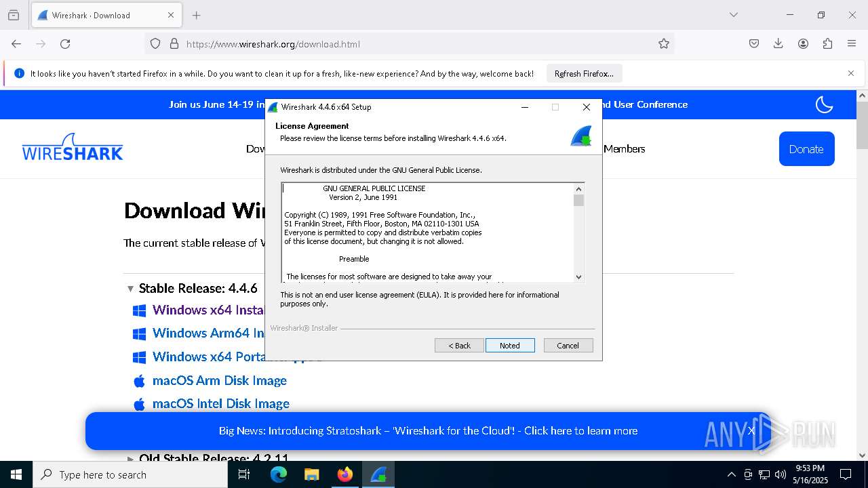Click the Windows Arm64 Installer link
868x488 pixels.
(209, 333)
